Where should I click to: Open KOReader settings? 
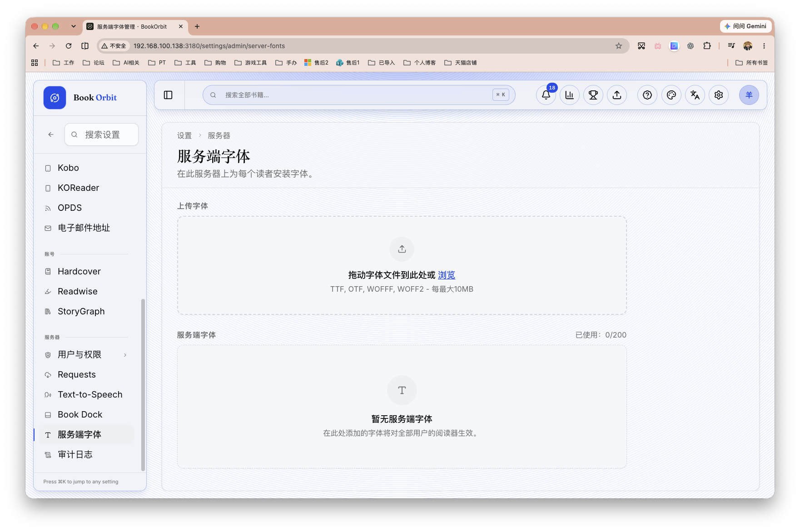click(86, 188)
